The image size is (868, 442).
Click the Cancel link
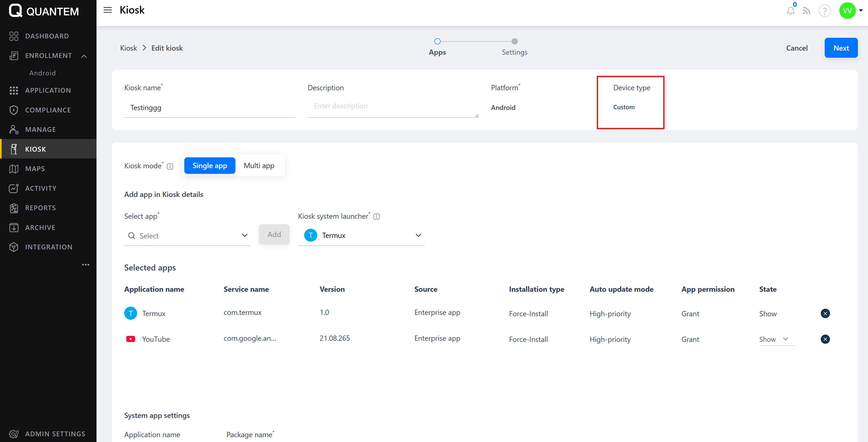tap(796, 48)
